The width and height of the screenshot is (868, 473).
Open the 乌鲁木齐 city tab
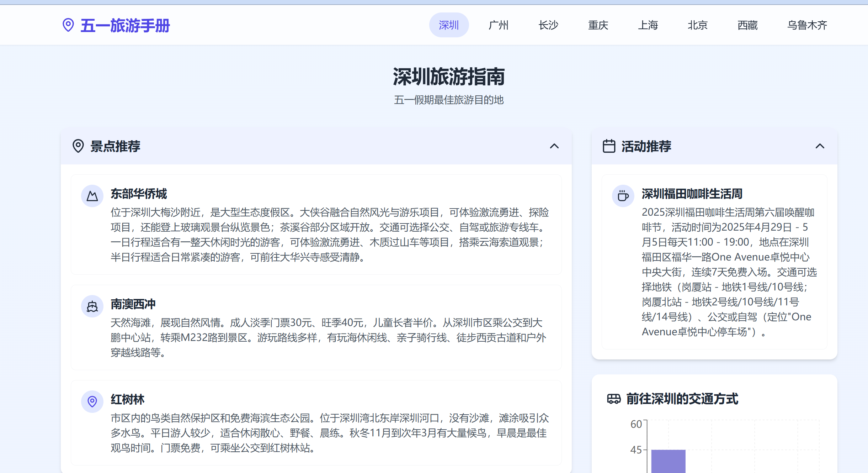[807, 25]
